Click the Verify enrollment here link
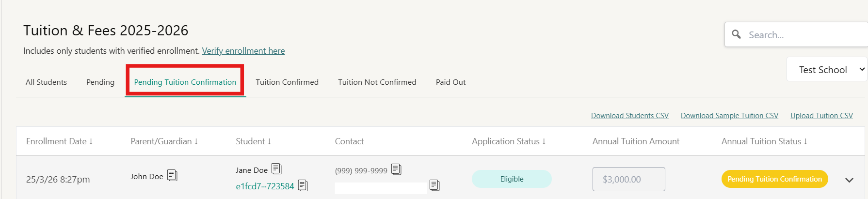868x199 pixels. pos(243,51)
